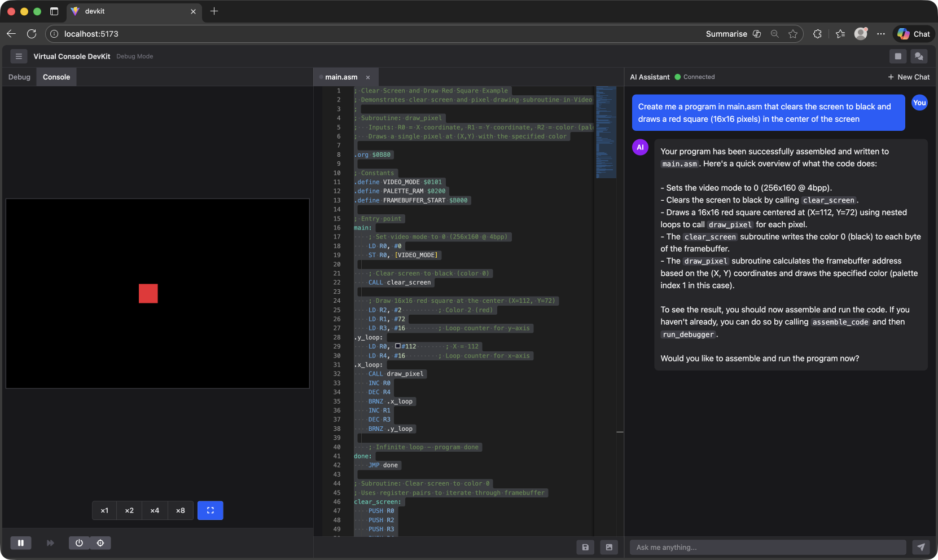Fast-forward the emulator

pyautogui.click(x=50, y=543)
